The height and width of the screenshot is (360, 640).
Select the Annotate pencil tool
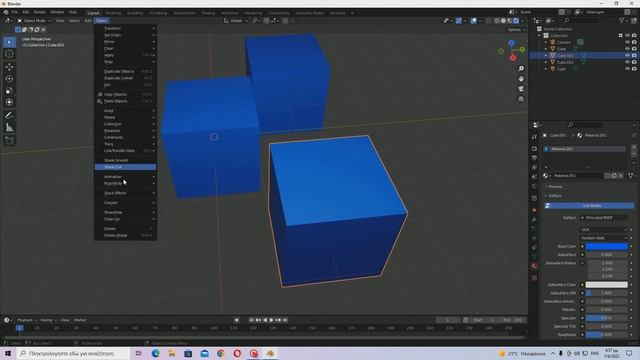pyautogui.click(x=9, y=116)
